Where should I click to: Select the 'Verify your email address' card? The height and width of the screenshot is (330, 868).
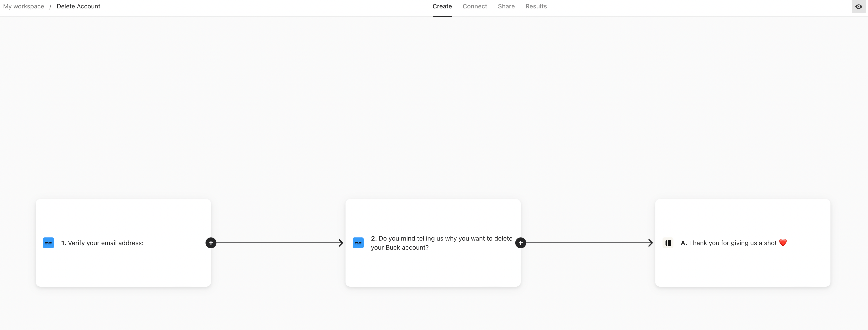[123, 243]
